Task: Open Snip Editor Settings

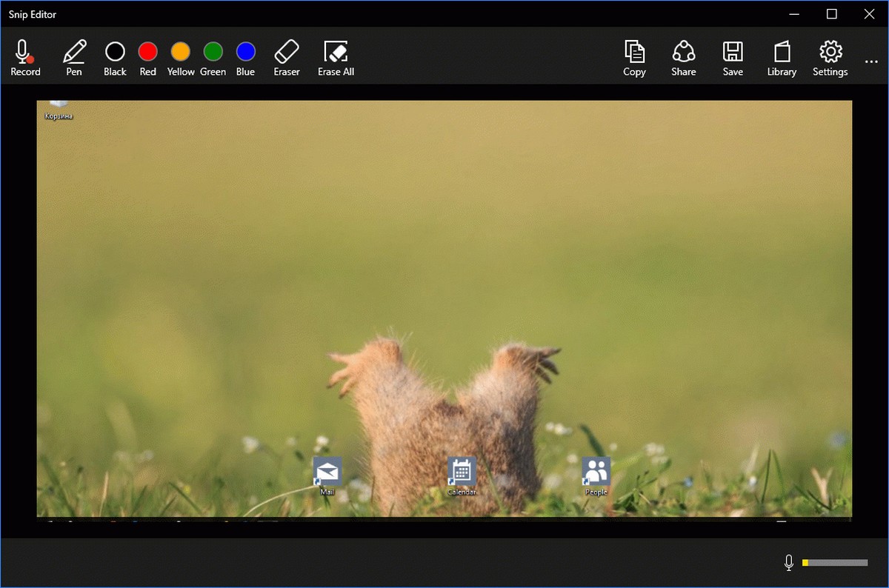Action: (830, 58)
